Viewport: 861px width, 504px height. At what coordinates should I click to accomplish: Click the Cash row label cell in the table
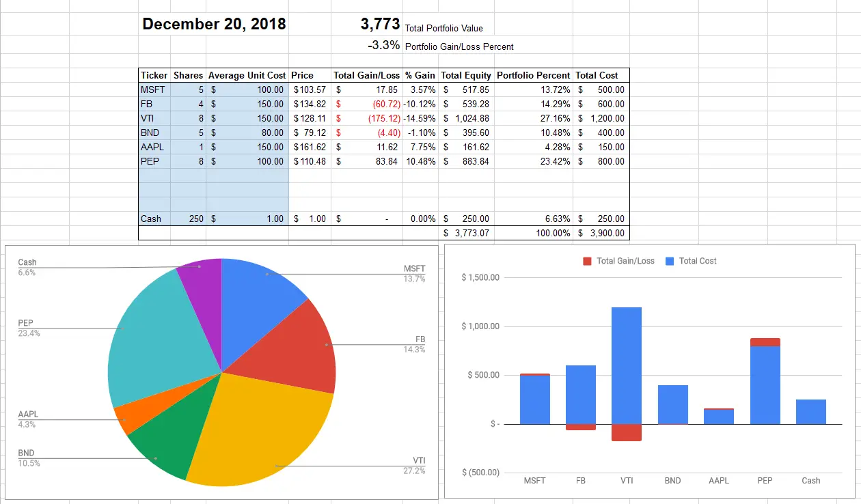tap(154, 219)
